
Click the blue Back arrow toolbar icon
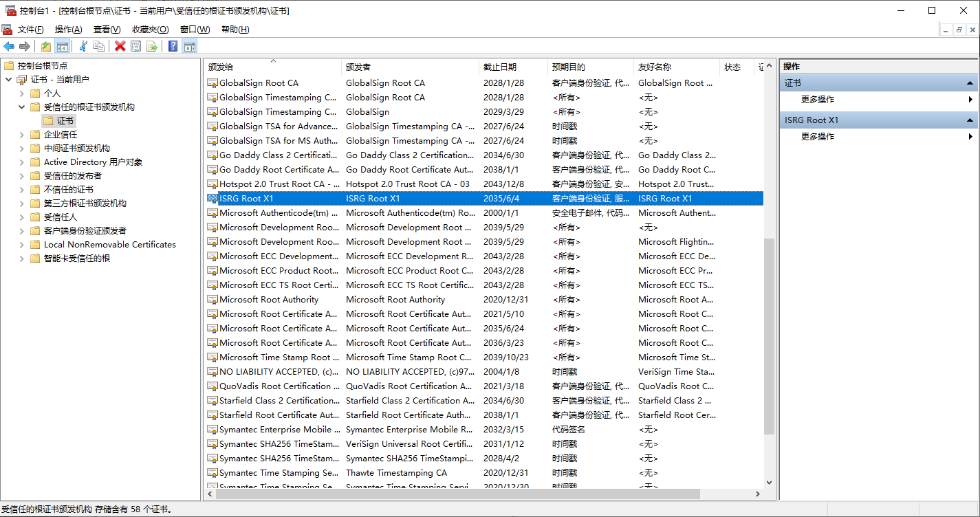[x=9, y=46]
